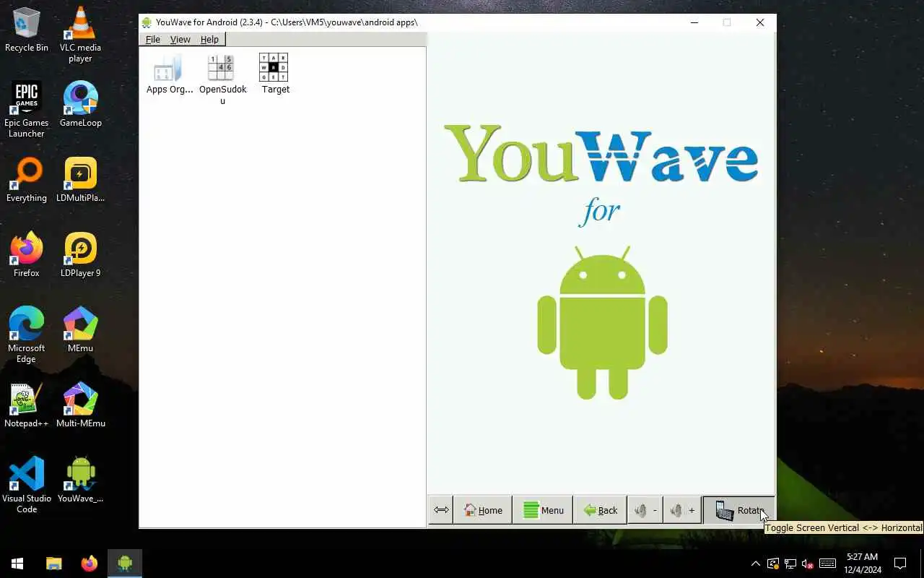Select the Everything search desktop icon
The height and width of the screenshot is (578, 924).
click(x=27, y=180)
